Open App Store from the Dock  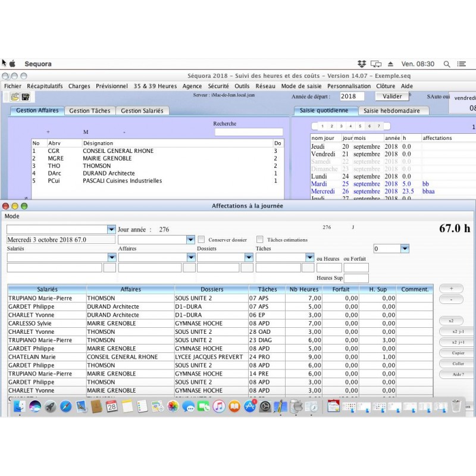pyautogui.click(x=250, y=406)
